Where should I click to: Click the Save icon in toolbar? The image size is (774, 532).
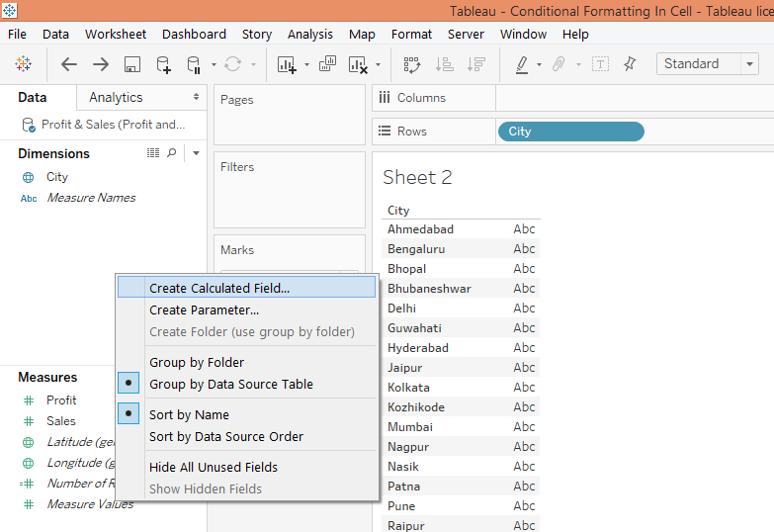pos(131,64)
